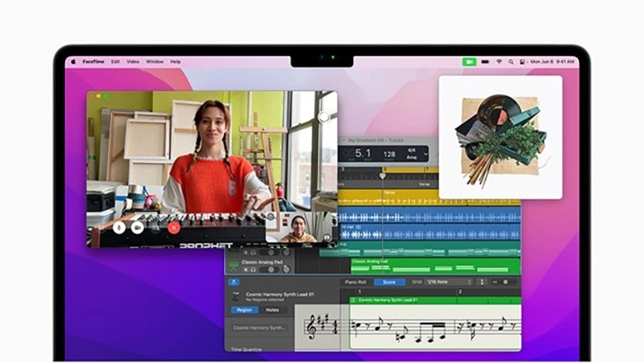Viewport: 644px width, 363px height.
Task: Click the self-view video thumbnail in FaceTime
Action: click(301, 228)
